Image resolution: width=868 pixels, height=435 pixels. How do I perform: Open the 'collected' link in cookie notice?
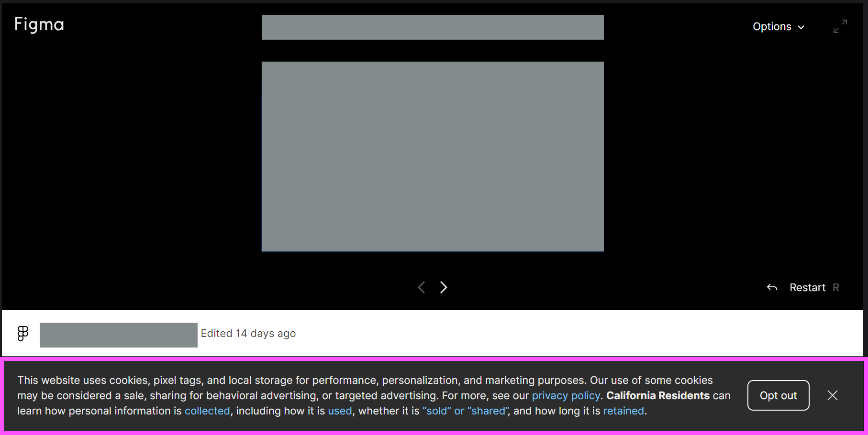(x=207, y=411)
